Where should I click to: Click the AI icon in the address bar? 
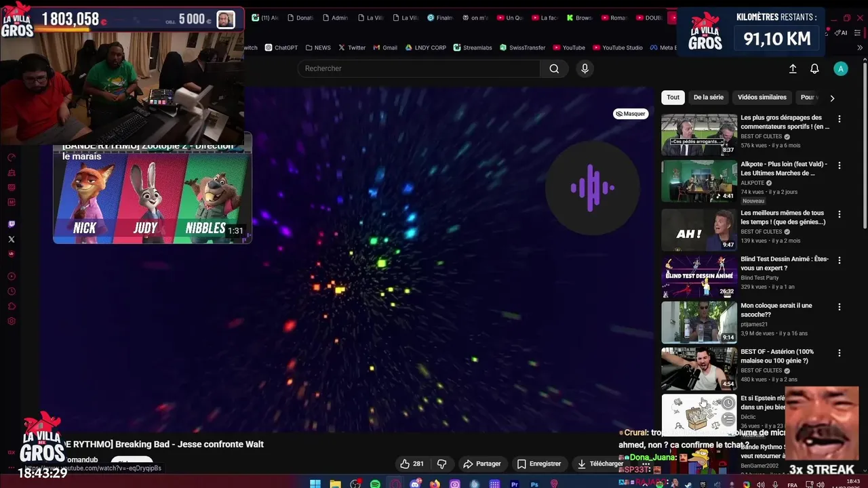click(x=841, y=33)
